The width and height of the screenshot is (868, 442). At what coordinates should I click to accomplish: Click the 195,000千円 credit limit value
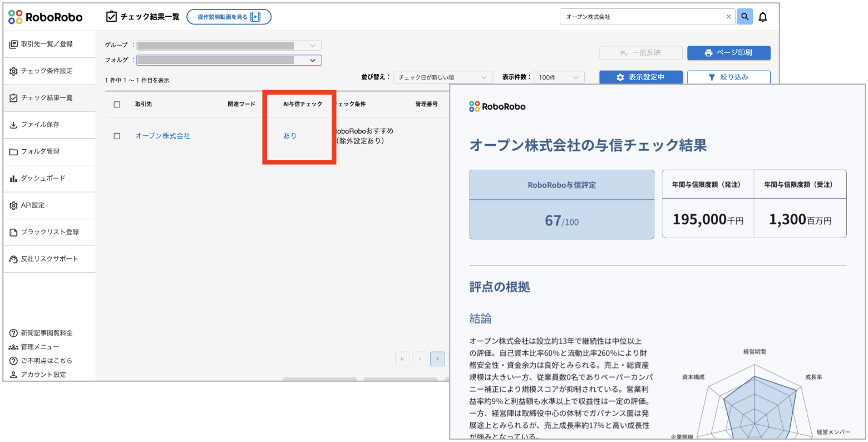click(708, 220)
